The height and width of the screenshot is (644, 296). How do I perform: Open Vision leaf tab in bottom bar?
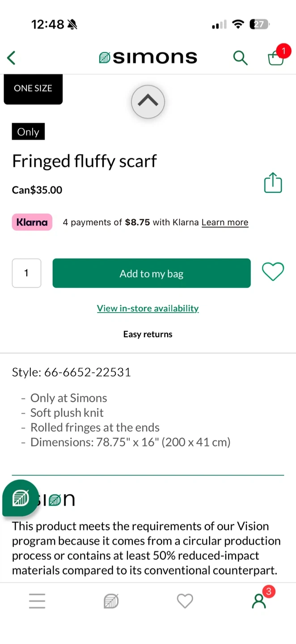point(111,601)
